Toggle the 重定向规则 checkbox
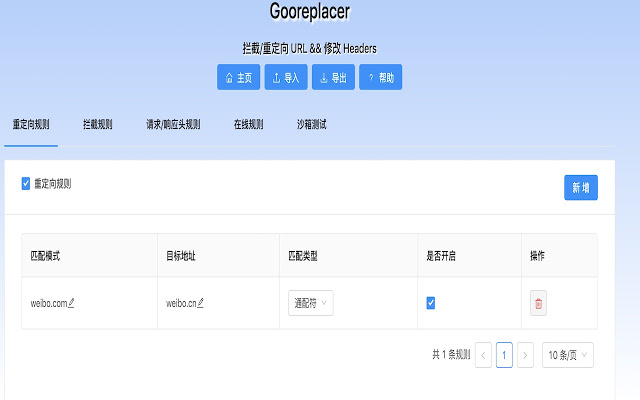Viewport: 640px width, 400px height. 26,184
